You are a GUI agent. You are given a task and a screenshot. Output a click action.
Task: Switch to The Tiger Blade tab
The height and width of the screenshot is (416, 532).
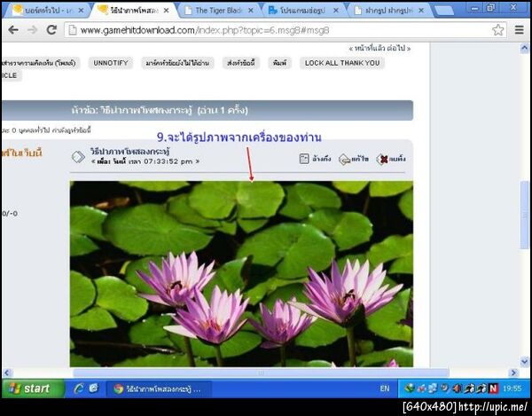point(218,11)
